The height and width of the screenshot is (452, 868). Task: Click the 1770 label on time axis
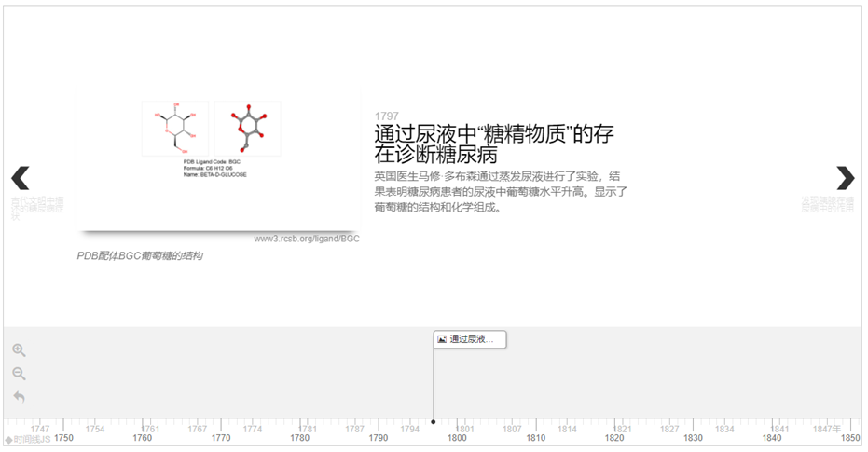[x=221, y=438]
